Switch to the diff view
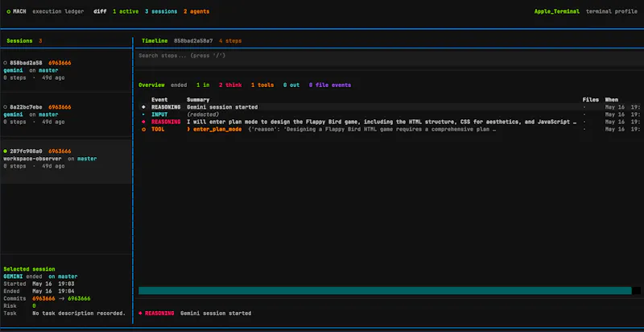This screenshot has width=644, height=332. click(x=100, y=11)
